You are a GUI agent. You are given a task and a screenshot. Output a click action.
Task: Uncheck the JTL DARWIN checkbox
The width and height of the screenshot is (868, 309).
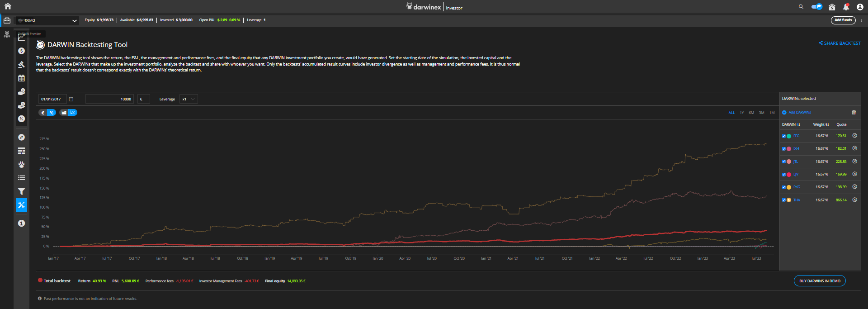pyautogui.click(x=784, y=162)
